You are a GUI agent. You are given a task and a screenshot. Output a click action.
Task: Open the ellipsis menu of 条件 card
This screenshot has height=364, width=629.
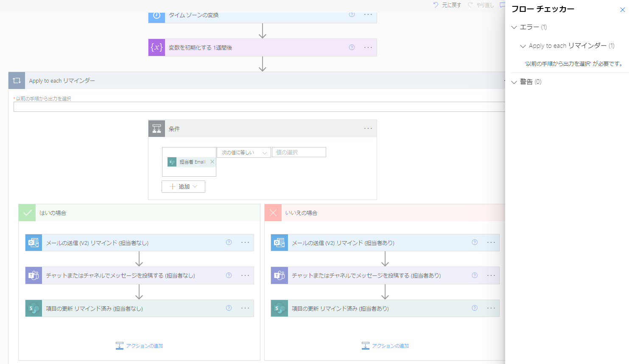368,128
